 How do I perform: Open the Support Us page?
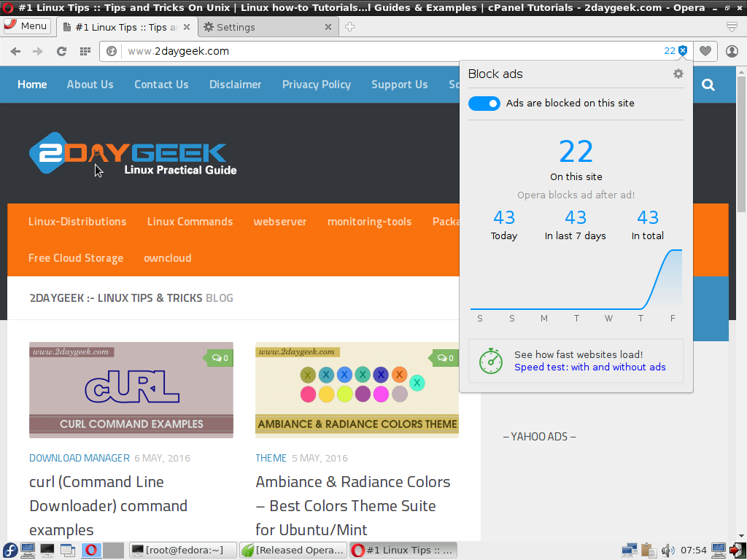coord(400,85)
